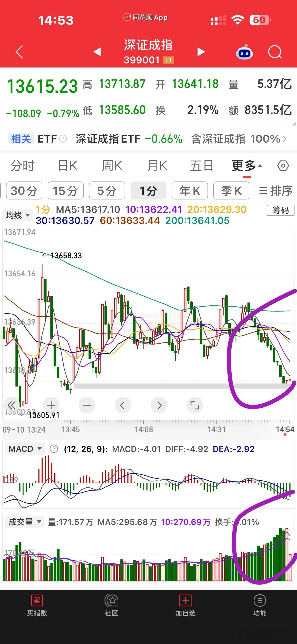The width and height of the screenshot is (297, 644).
Task: Select the 5分 period option
Action: 107,190
